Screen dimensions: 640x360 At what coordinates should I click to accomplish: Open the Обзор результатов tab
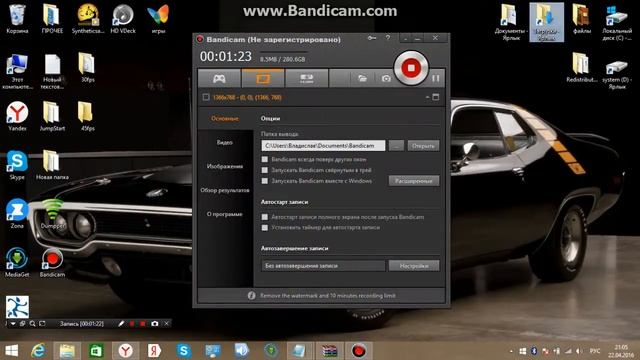coord(225,190)
